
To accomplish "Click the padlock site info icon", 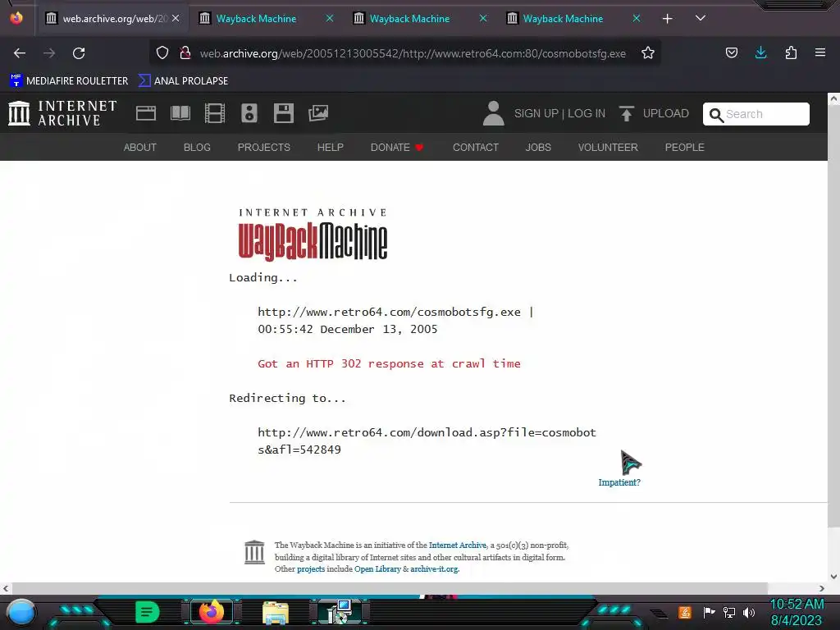I will tap(185, 52).
